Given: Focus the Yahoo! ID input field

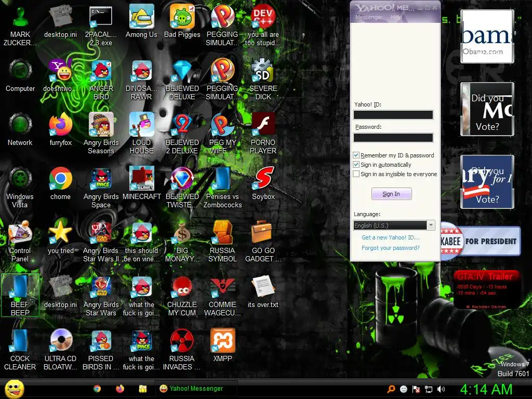Looking at the screenshot, I should click(x=393, y=115).
